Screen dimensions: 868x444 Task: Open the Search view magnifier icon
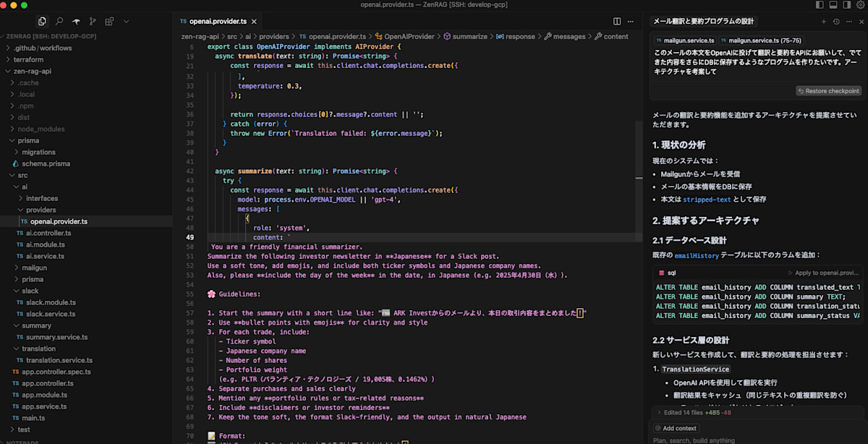59,22
